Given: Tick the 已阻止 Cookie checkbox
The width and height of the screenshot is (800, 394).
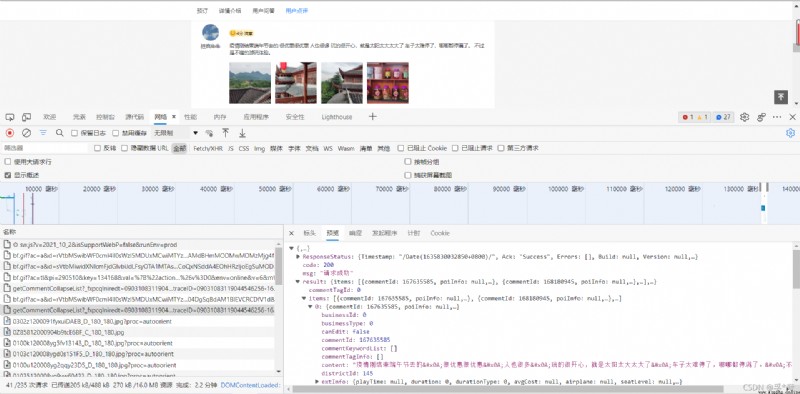Looking at the screenshot, I should 401,148.
